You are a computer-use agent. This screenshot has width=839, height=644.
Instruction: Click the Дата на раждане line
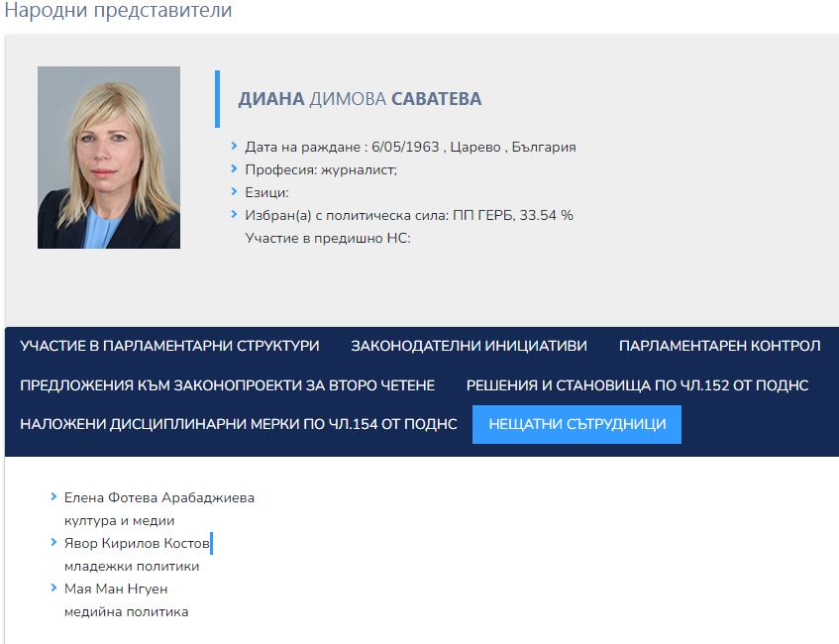pyautogui.click(x=410, y=148)
